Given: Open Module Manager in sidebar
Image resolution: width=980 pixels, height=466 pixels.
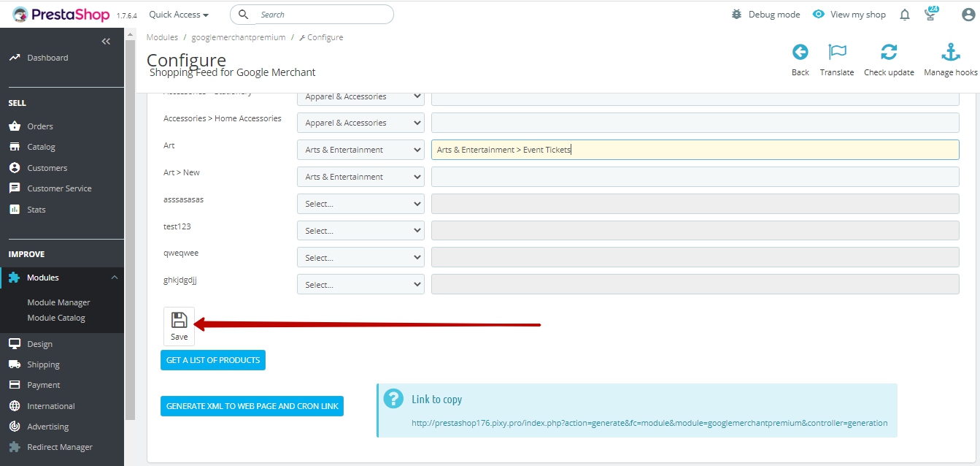Looking at the screenshot, I should (x=58, y=302).
